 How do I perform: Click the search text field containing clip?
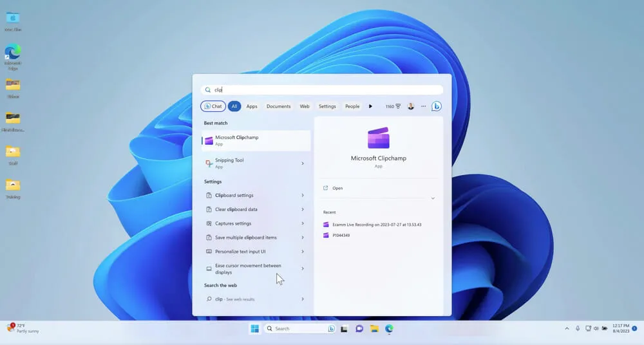(x=322, y=90)
